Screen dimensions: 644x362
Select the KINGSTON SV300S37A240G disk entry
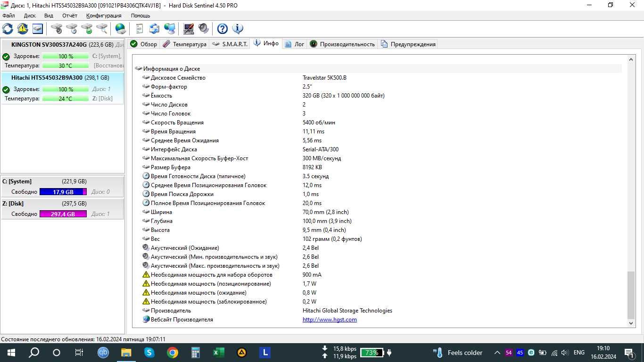(x=63, y=55)
